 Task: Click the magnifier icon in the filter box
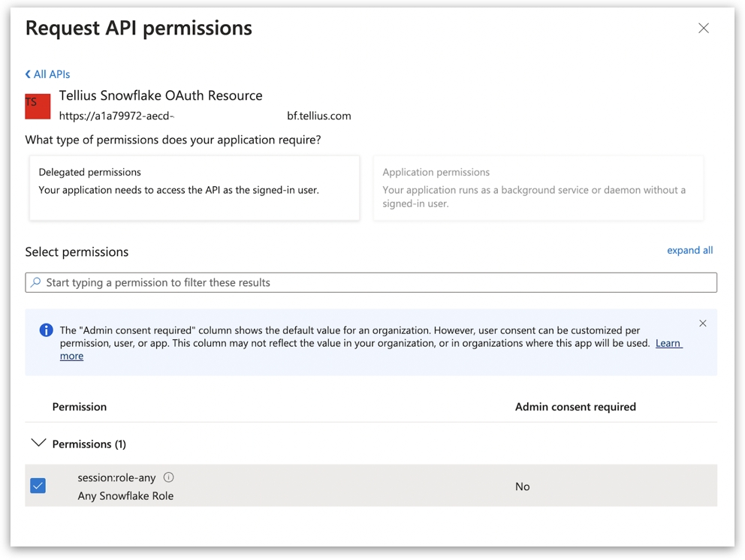tap(36, 283)
